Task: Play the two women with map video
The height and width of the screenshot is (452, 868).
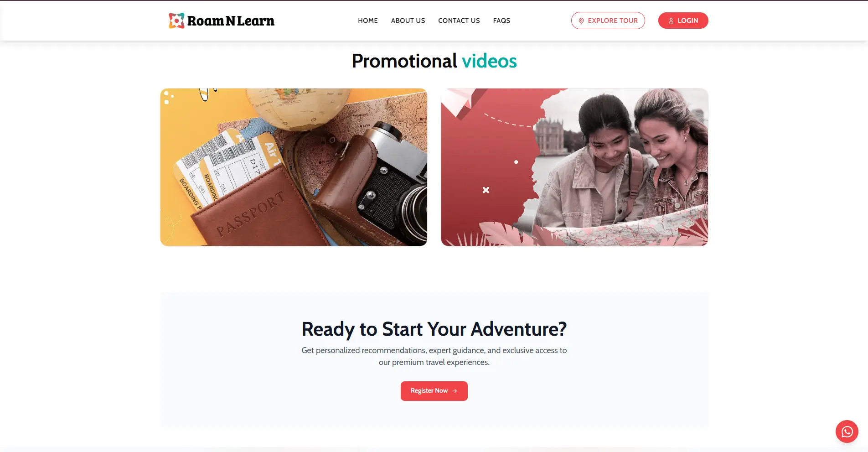Action: 574,167
